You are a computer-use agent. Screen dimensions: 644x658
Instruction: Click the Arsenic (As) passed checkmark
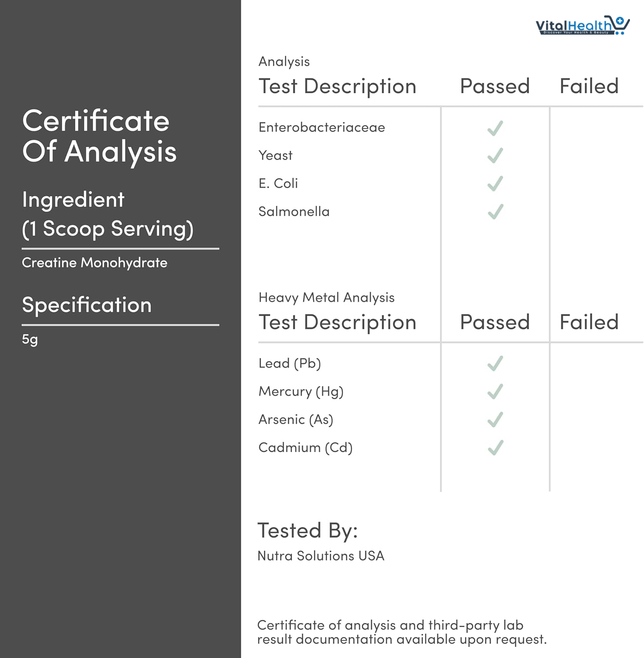coord(495,420)
